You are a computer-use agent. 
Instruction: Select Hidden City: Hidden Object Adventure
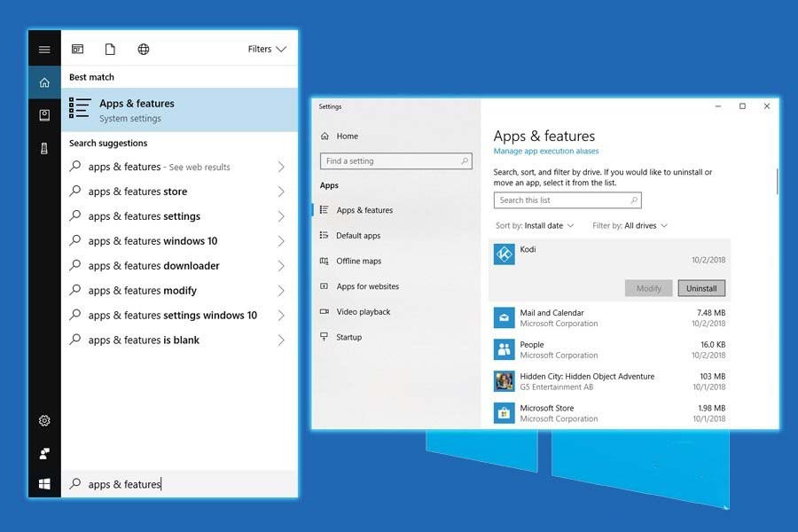tap(610, 380)
